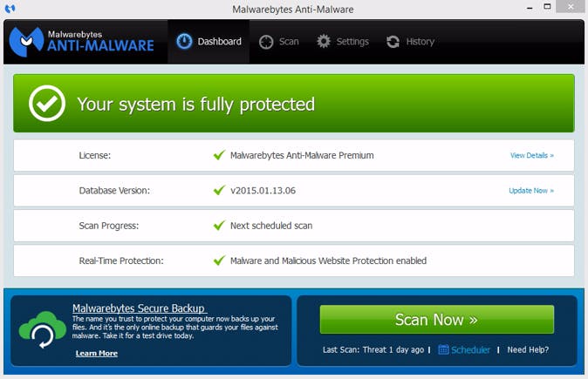Click the Malwarebytes Anti-Malware logo
This screenshot has height=379, width=588.
(81, 41)
